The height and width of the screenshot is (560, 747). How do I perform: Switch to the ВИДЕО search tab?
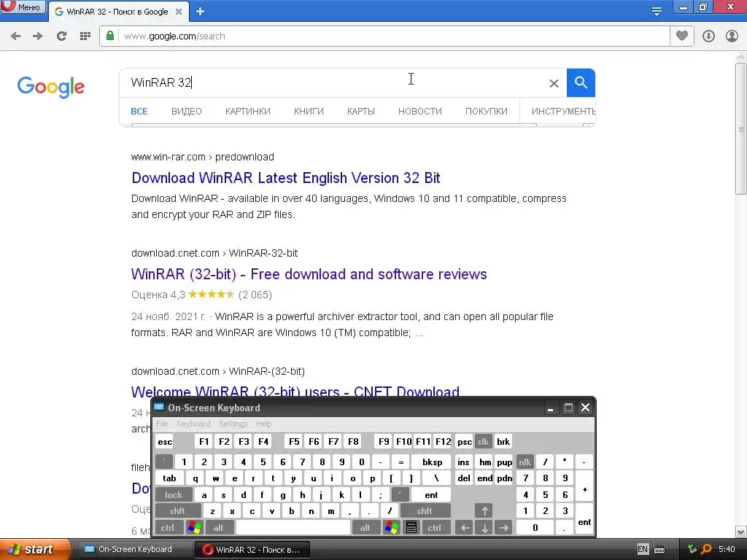187,112
